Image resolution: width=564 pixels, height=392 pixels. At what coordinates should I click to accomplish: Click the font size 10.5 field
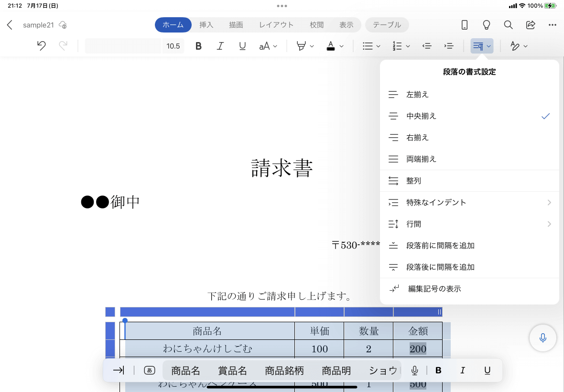coord(173,46)
